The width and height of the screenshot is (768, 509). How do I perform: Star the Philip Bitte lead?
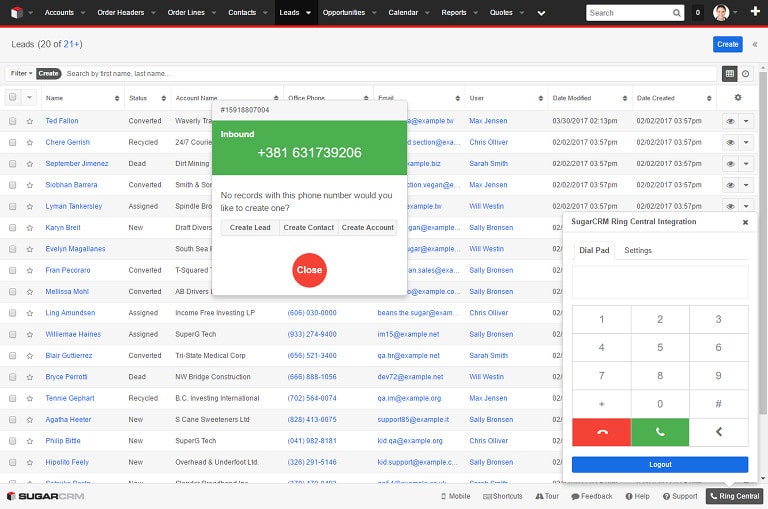click(30, 441)
